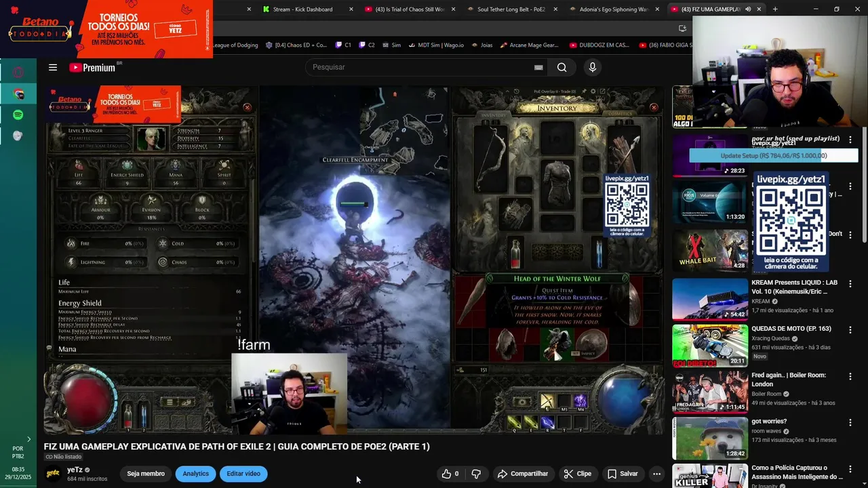Close the in-video character panel X

point(247,107)
